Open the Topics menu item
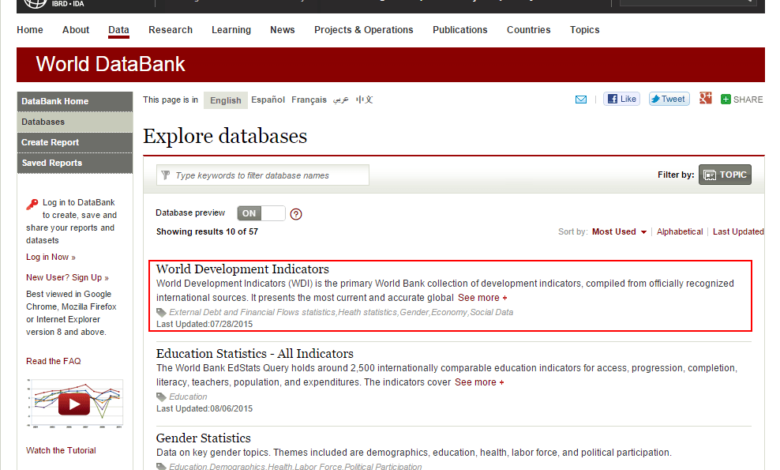This screenshot has height=470, width=780. [585, 30]
